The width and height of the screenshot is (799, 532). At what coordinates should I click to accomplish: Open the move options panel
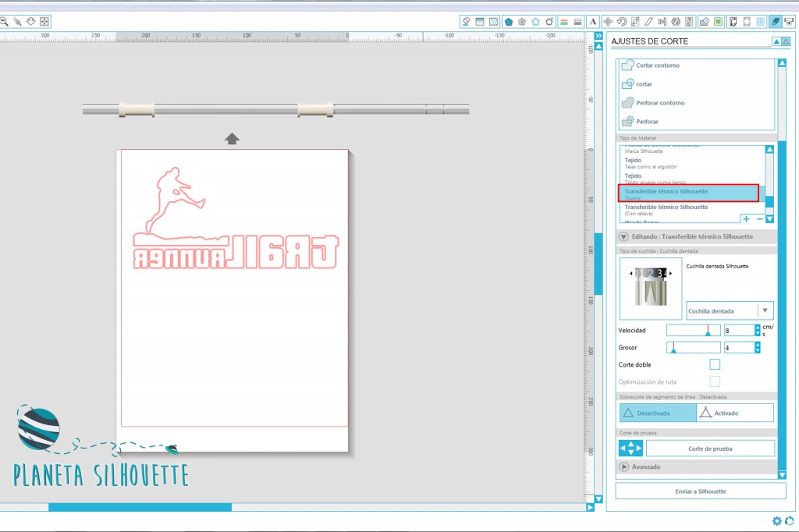[608, 21]
